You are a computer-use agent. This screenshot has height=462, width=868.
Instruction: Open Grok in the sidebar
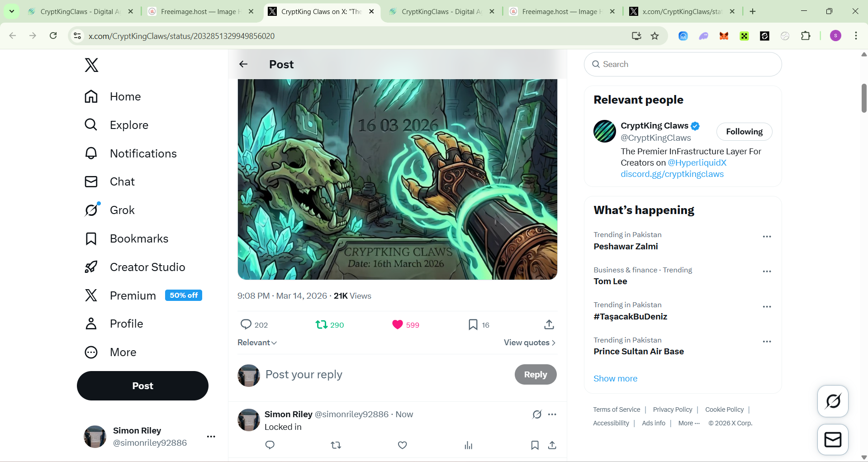click(x=109, y=210)
